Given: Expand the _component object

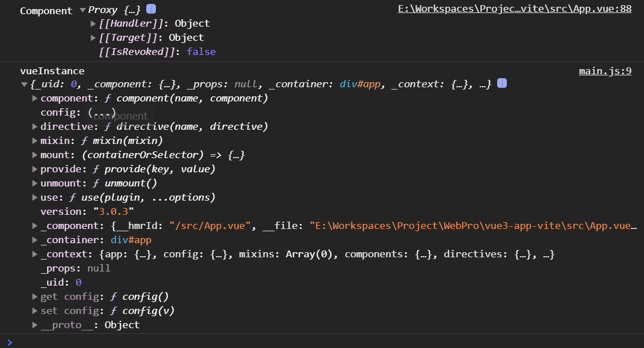Looking at the screenshot, I should pos(35,226).
